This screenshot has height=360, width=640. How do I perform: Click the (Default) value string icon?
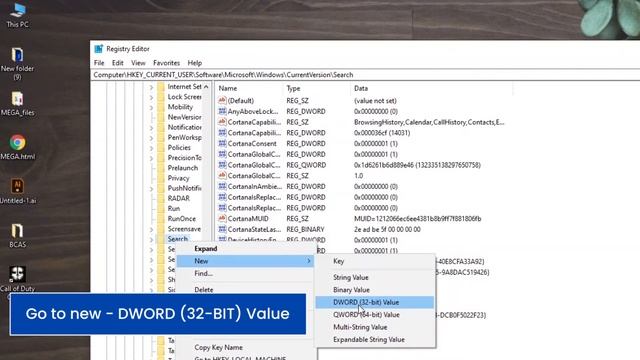click(222, 100)
